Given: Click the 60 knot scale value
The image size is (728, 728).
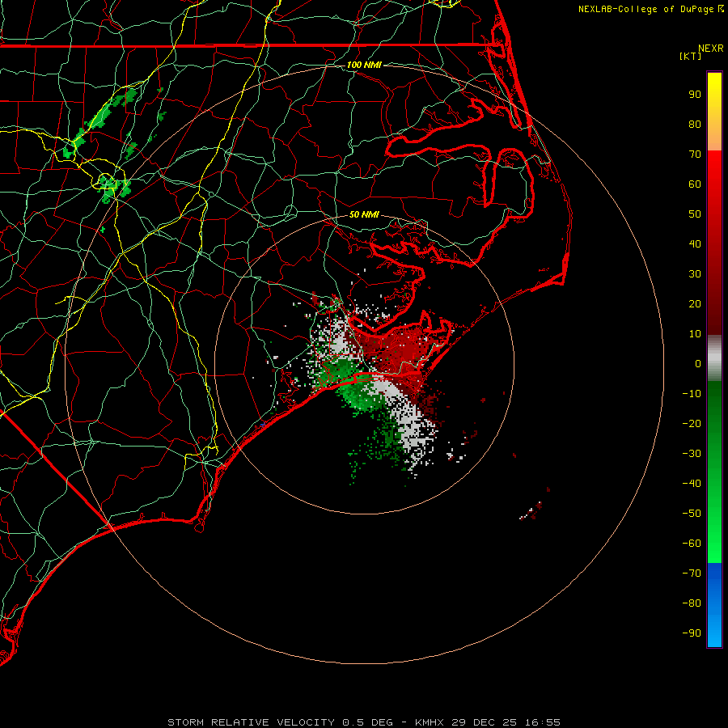Looking at the screenshot, I should (695, 184).
